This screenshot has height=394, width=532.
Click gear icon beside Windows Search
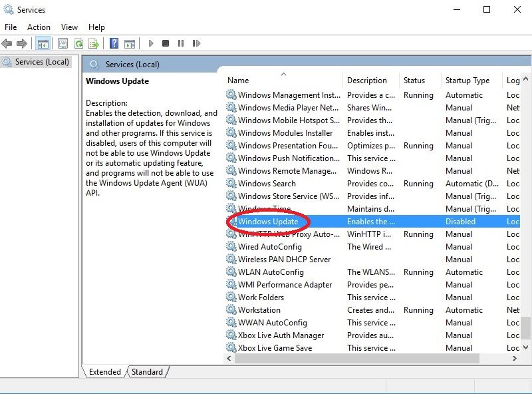pos(231,184)
